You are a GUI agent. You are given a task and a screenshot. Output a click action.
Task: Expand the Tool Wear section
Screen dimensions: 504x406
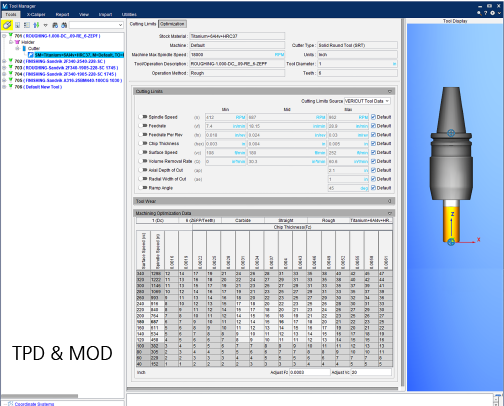389,201
